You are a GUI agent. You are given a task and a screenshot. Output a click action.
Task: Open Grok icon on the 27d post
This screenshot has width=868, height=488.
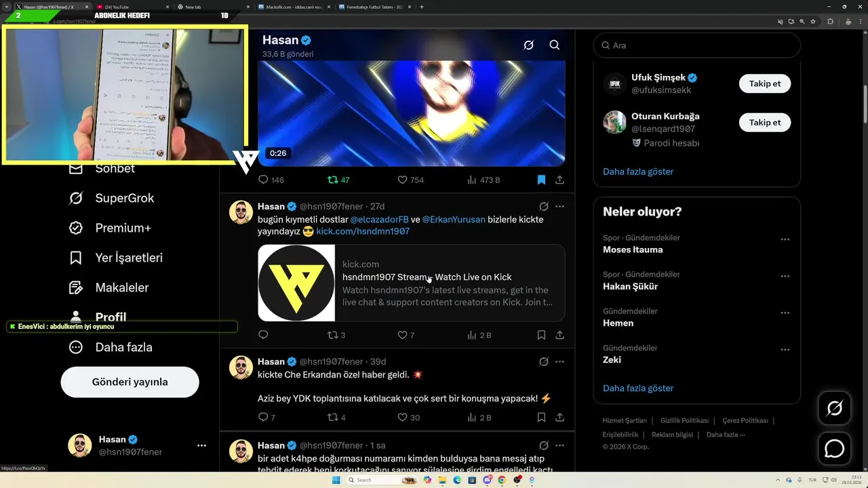coord(544,206)
